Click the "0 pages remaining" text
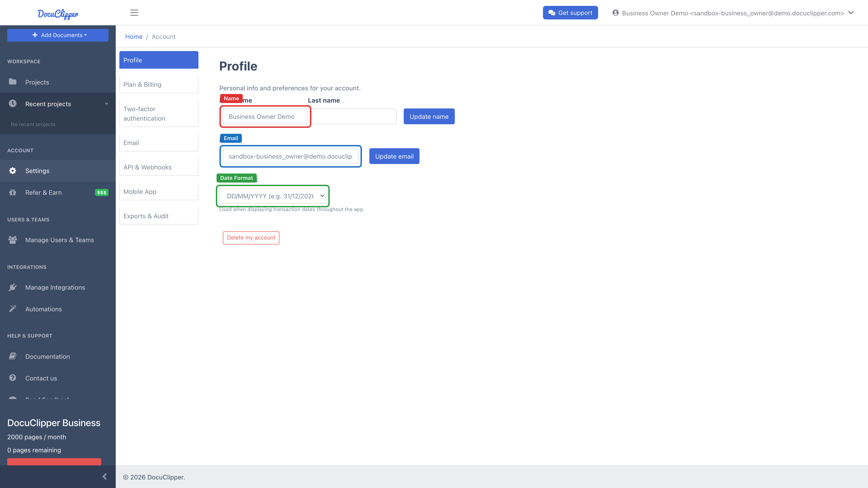Image resolution: width=868 pixels, height=488 pixels. point(34,450)
